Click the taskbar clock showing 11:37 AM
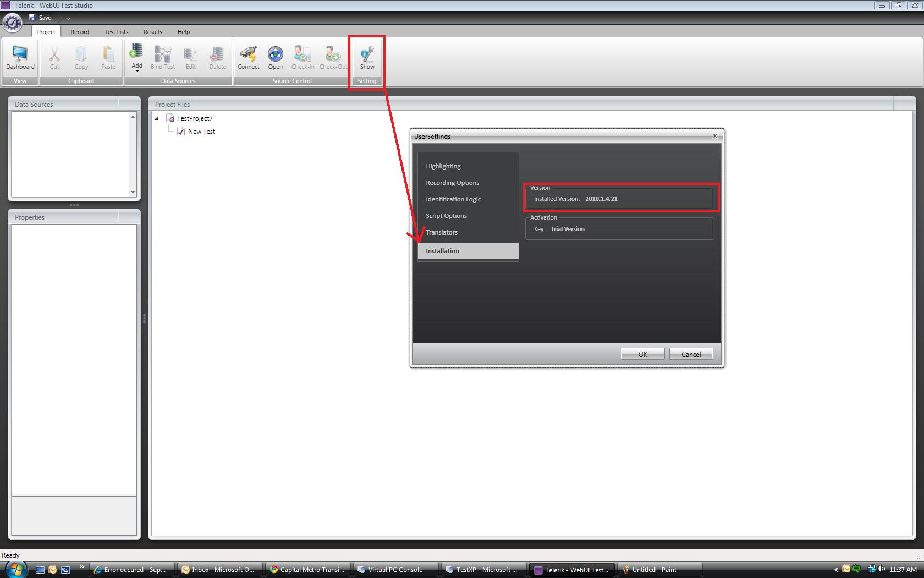 903,570
